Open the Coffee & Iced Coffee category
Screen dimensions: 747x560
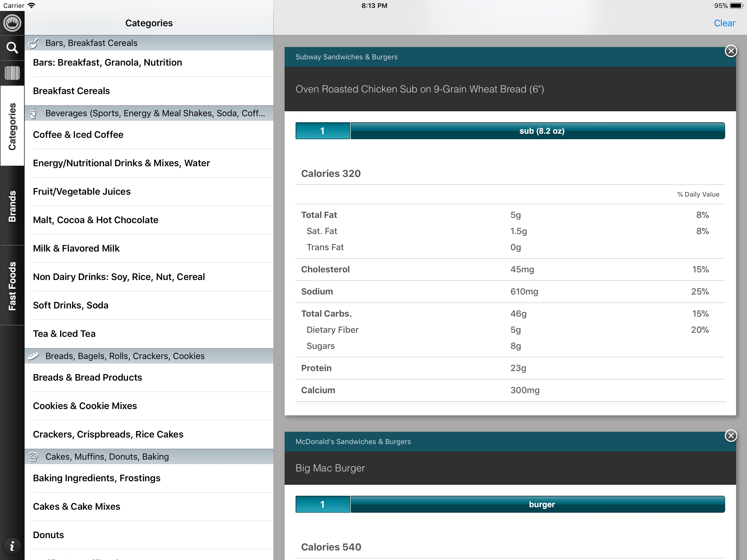[149, 135]
